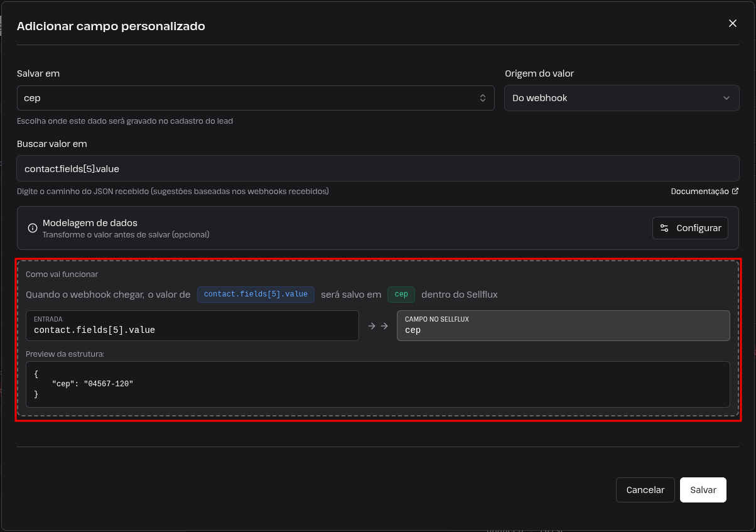Click the sliders icon in Configurar button

point(664,228)
